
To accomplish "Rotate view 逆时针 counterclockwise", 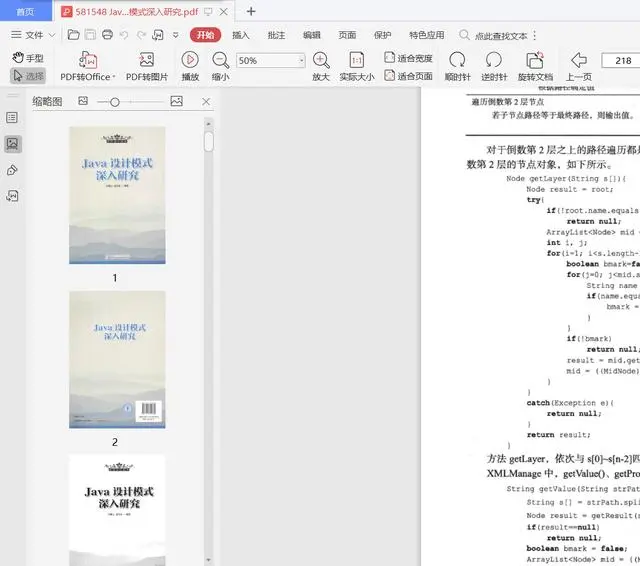I will [494, 66].
